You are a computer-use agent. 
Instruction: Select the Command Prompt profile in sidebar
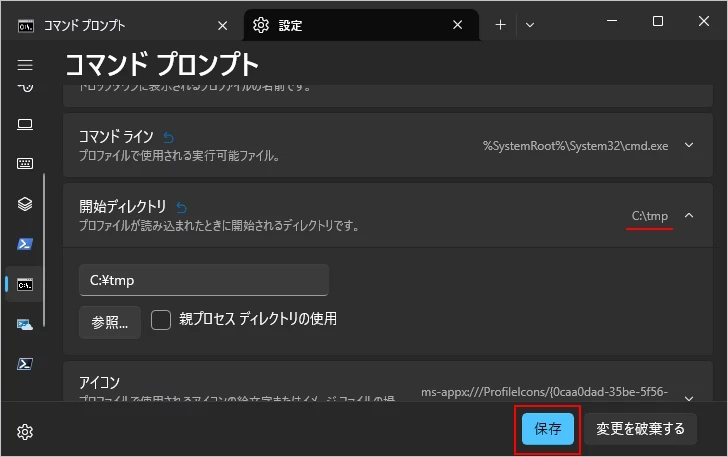coord(25,284)
